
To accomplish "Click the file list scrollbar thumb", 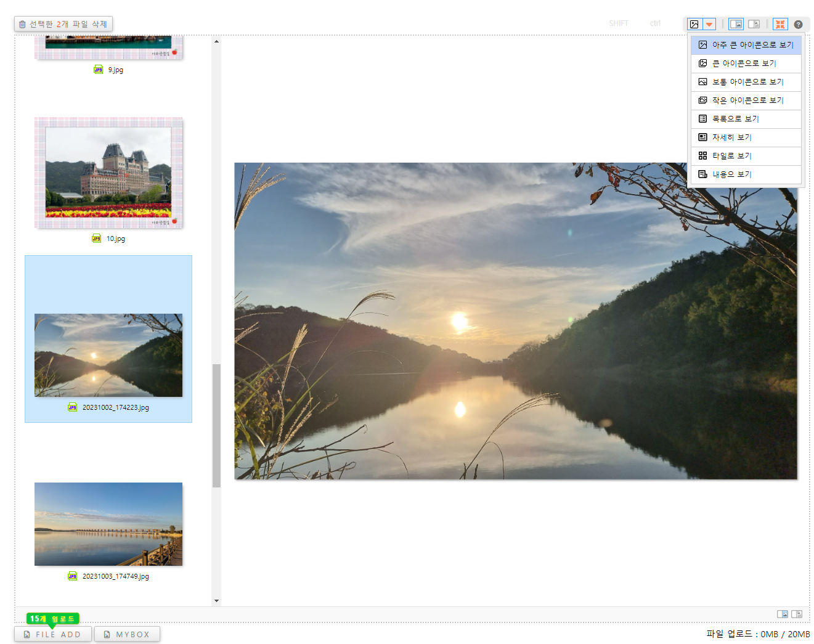I will tap(216, 426).
